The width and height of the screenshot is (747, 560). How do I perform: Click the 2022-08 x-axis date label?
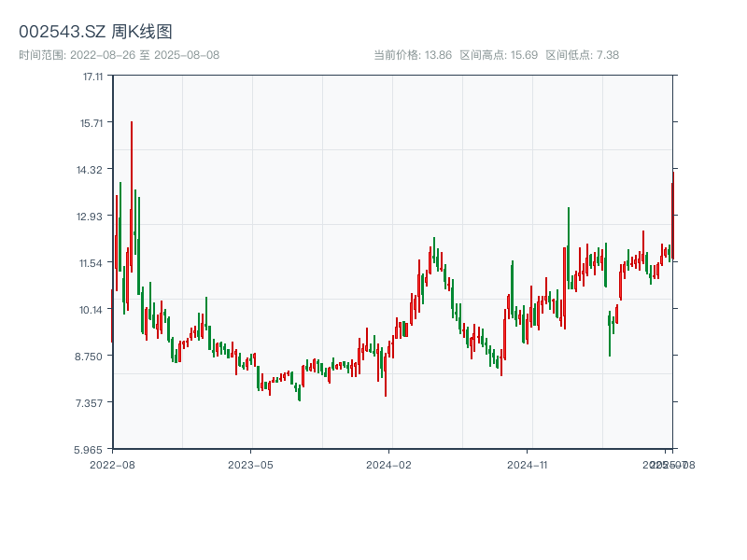tap(112, 464)
